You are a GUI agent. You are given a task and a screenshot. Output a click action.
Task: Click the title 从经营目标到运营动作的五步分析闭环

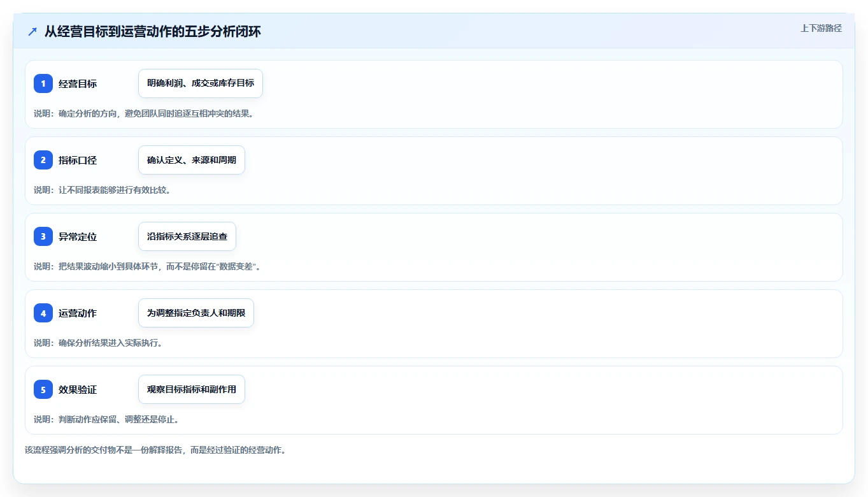coord(153,31)
